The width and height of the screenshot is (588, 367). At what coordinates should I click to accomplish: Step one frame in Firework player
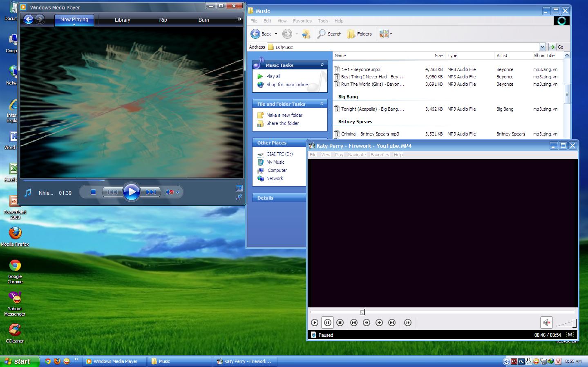(x=407, y=323)
